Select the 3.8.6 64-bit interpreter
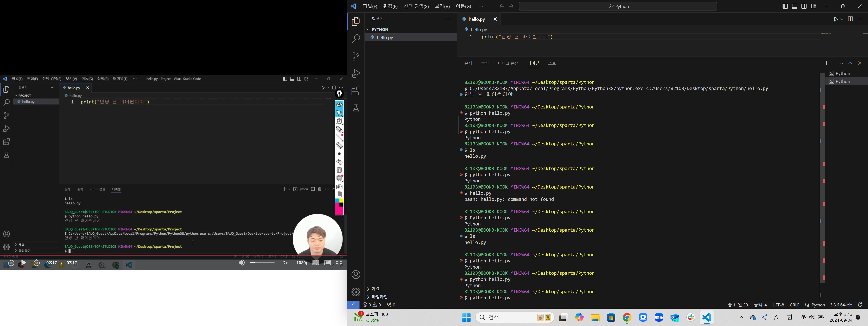This screenshot has height=326, width=868. pyautogui.click(x=841, y=305)
